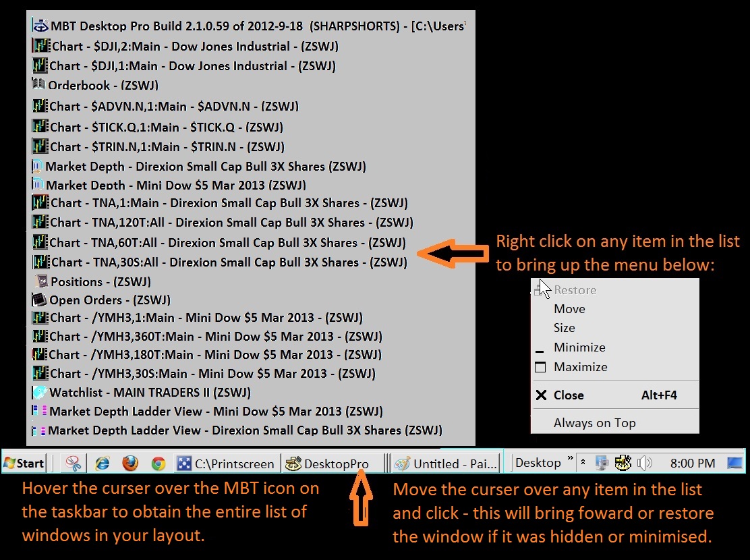This screenshot has width=750, height=560.
Task: Launch Snipping Tool from taskbar
Action: coord(74,464)
